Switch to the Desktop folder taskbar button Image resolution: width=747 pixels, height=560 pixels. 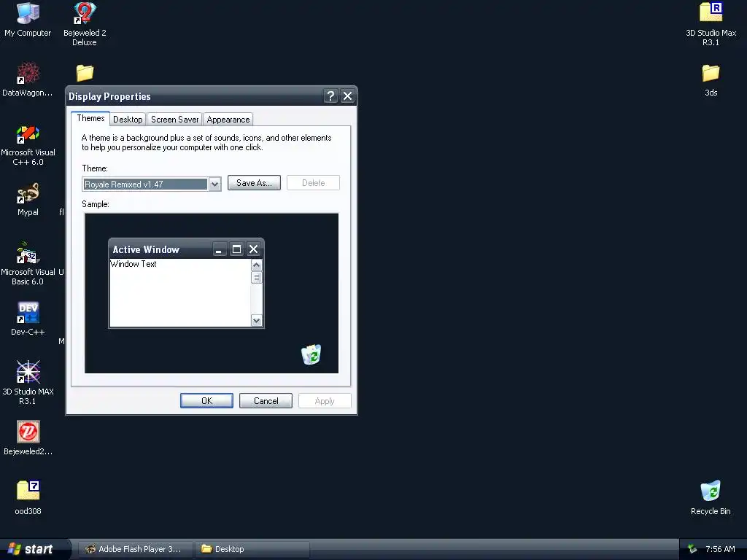click(253, 549)
